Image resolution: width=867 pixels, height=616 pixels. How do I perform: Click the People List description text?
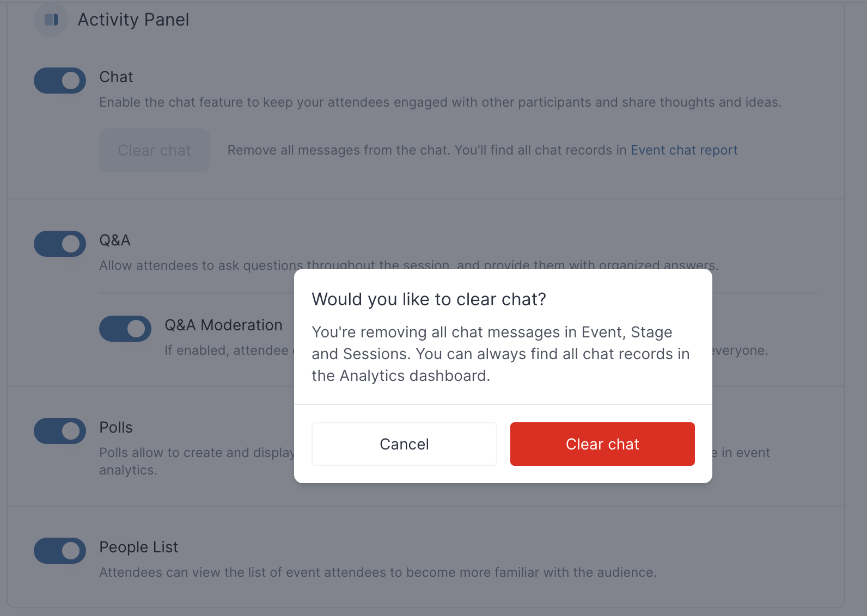pyautogui.click(x=378, y=572)
